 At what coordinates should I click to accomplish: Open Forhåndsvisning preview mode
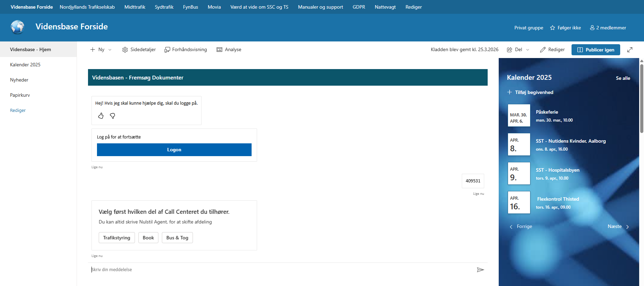click(x=186, y=50)
